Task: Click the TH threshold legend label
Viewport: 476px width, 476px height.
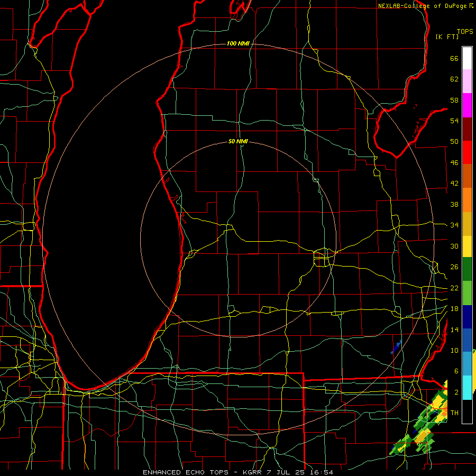Action: point(454,413)
